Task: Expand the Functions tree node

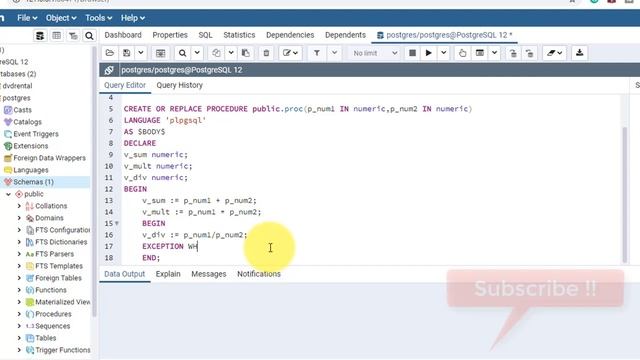Action: 19,290
